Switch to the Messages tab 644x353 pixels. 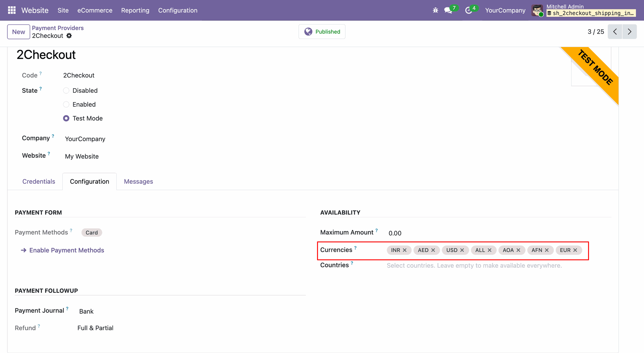138,181
